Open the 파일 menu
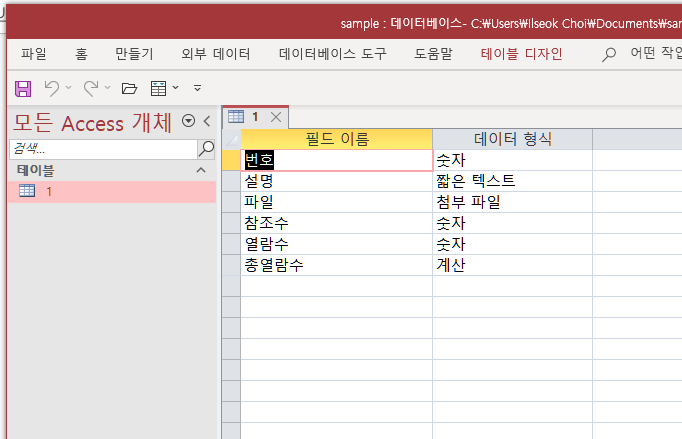Image resolution: width=682 pixels, height=439 pixels. coord(33,54)
